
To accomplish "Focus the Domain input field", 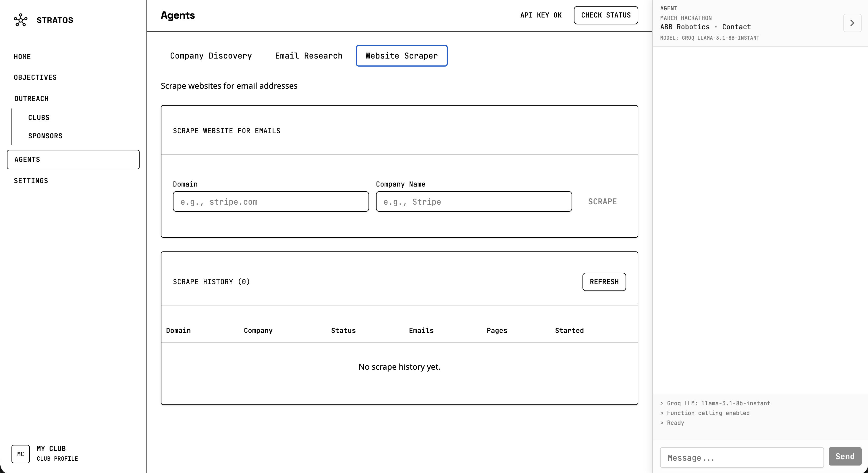I will [x=271, y=202].
